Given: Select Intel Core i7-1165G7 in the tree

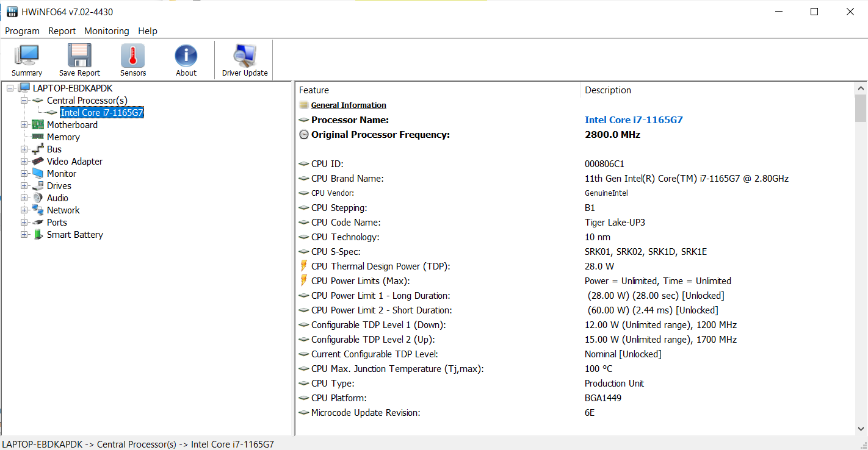Looking at the screenshot, I should (x=102, y=113).
